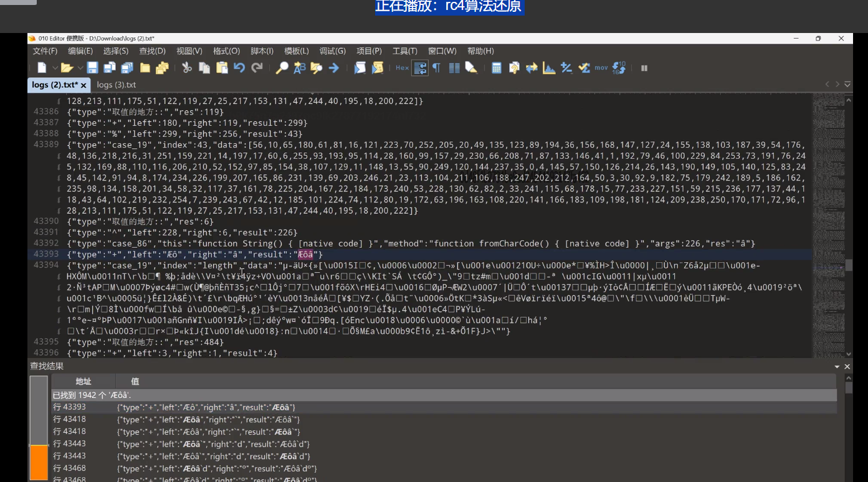Viewport: 868px width, 482px height.
Task: Click the Copy icon
Action: (204, 68)
